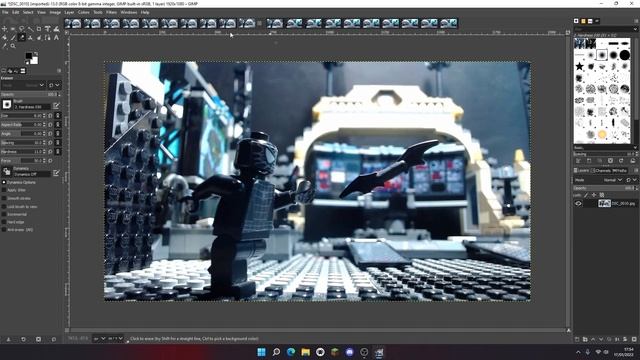Select the Unified Transform tool
The height and width of the screenshot is (360, 640).
pyautogui.click(x=47, y=29)
